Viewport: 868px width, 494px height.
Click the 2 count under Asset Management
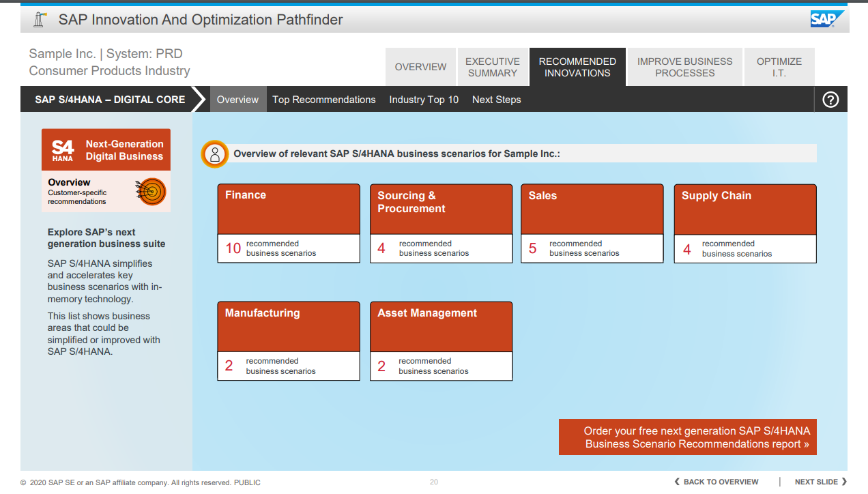381,366
